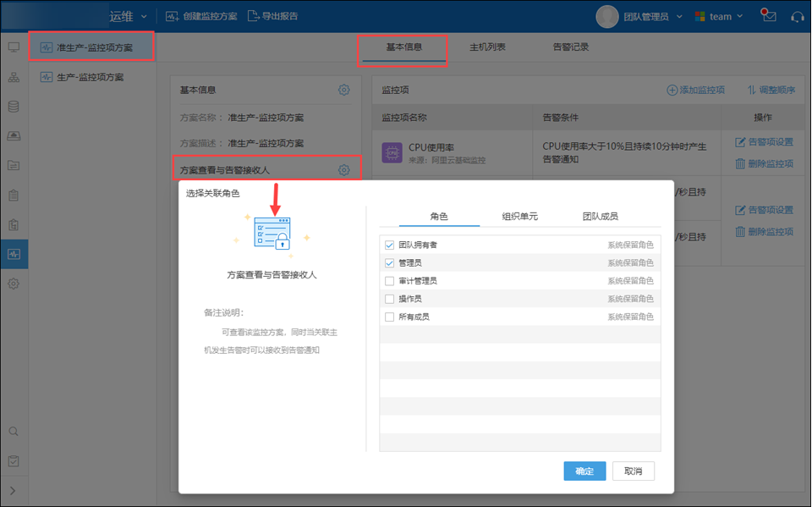Select the monitor screen icon in sidebar
Screen dimensions: 812x507
[x=14, y=47]
